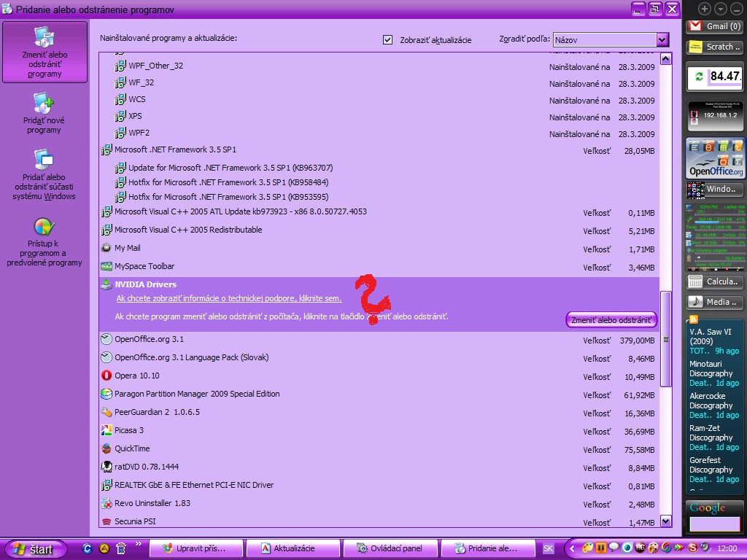The width and height of the screenshot is (747, 560).
Task: Open the Pridať nové programy section
Action: 44,113
